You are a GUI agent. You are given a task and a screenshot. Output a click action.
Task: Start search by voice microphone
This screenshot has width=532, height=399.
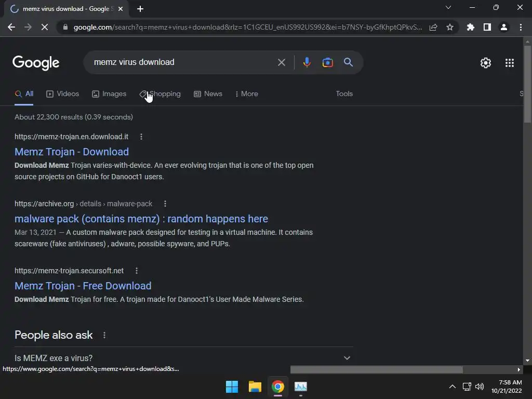coord(307,62)
